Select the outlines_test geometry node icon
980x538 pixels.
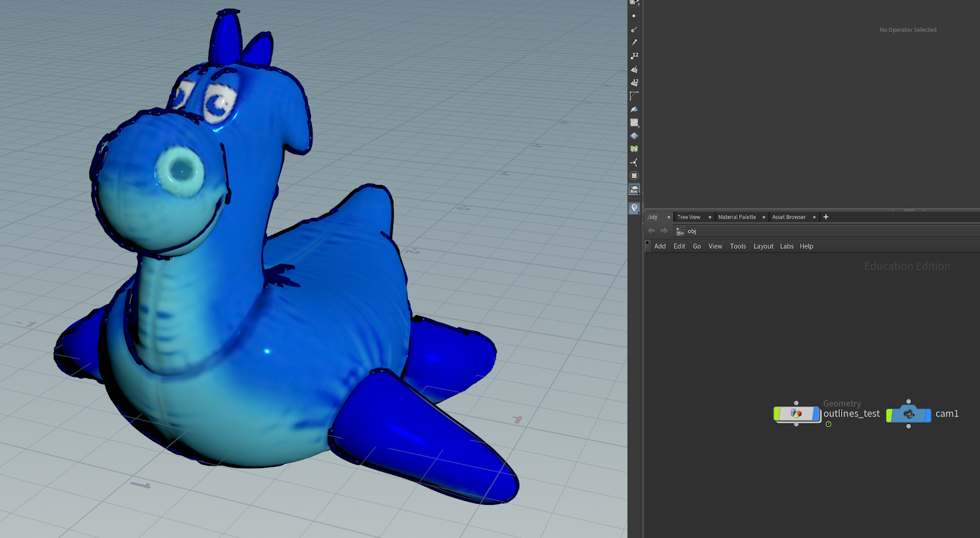796,414
